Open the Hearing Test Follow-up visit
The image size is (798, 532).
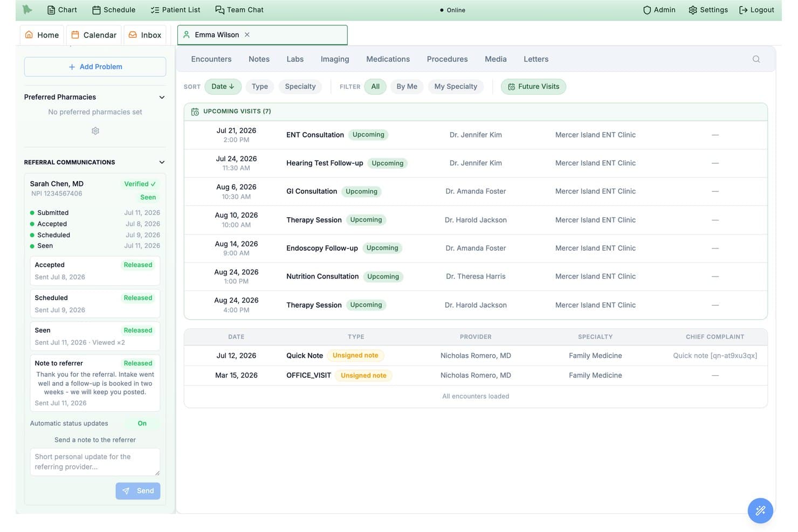(x=476, y=163)
